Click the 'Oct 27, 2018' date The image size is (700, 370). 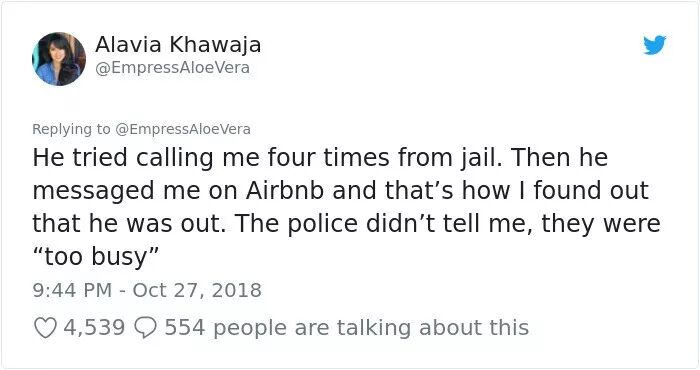point(197,290)
